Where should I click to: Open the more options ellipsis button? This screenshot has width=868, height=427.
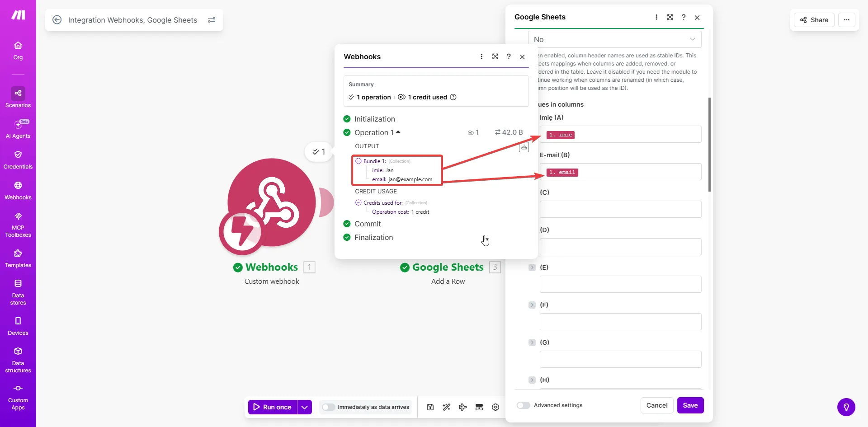tap(847, 20)
